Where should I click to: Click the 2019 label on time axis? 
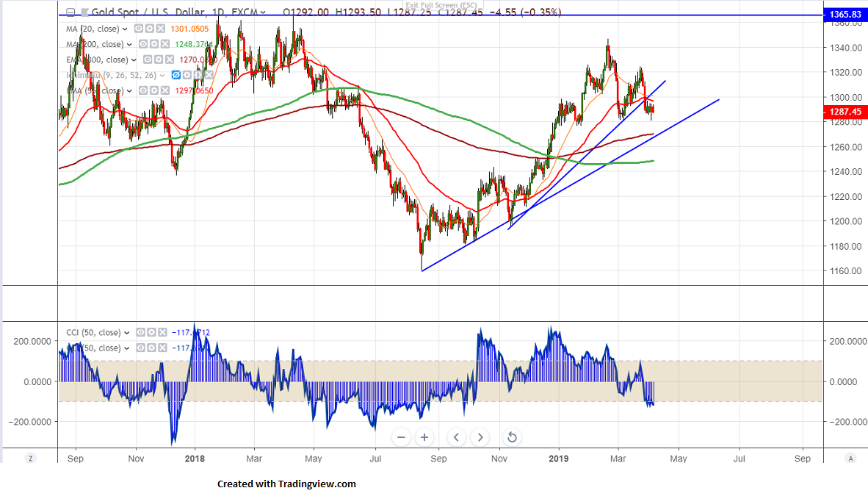[x=559, y=459]
